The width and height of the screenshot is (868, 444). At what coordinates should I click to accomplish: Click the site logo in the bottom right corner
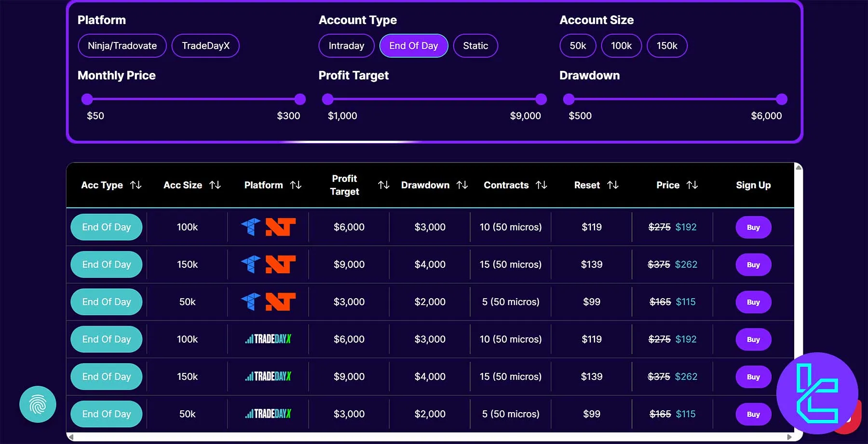(x=817, y=396)
